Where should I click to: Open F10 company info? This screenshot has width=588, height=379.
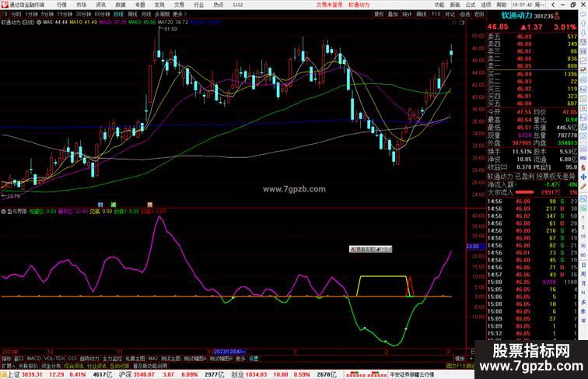pyautogui.click(x=436, y=14)
